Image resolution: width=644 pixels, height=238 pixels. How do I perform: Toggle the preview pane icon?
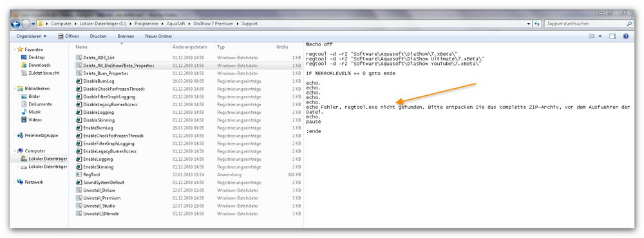[x=612, y=36]
